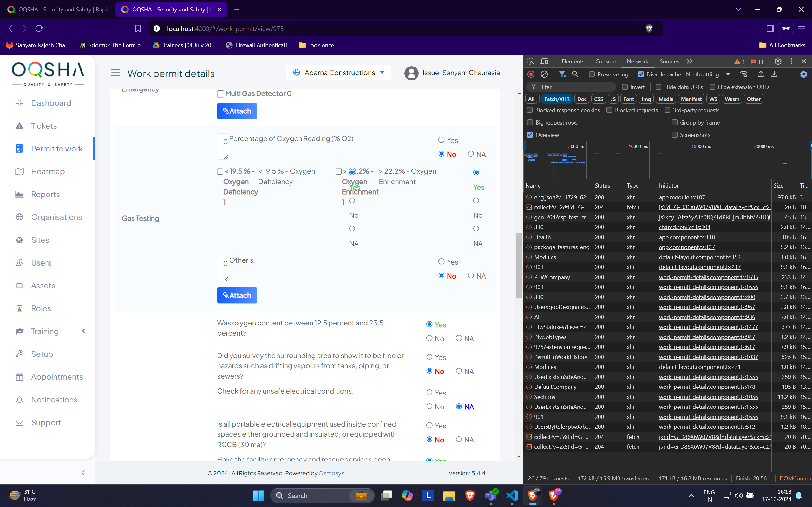Check the Multi Gas Detector checkbox
Image resolution: width=812 pixels, height=507 pixels.
coord(220,94)
